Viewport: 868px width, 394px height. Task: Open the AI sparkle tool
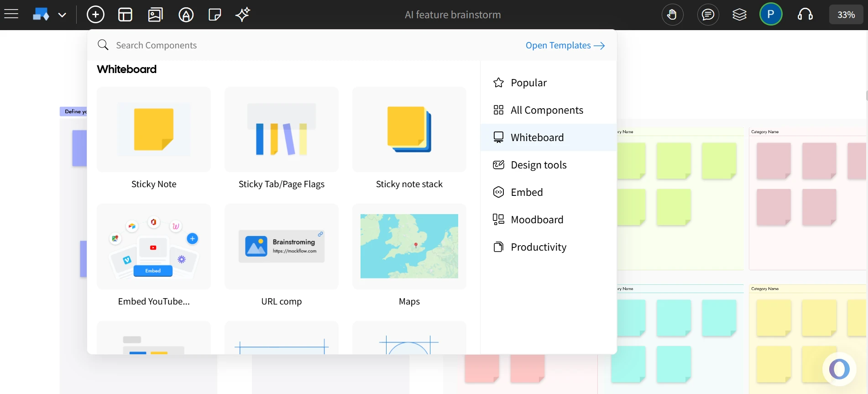pos(242,15)
